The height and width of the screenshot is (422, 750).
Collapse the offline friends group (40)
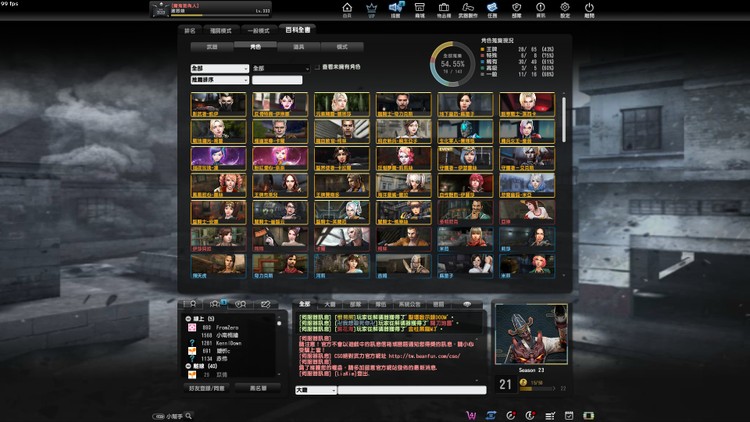click(x=188, y=366)
